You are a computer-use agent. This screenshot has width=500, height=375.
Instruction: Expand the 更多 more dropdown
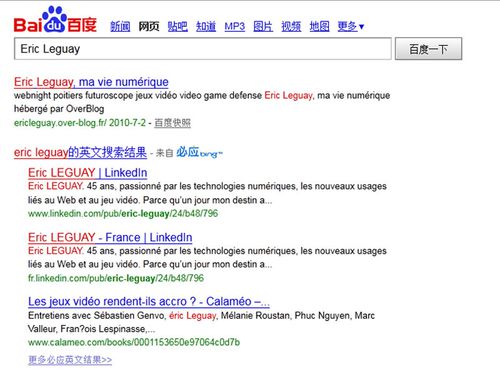351,26
